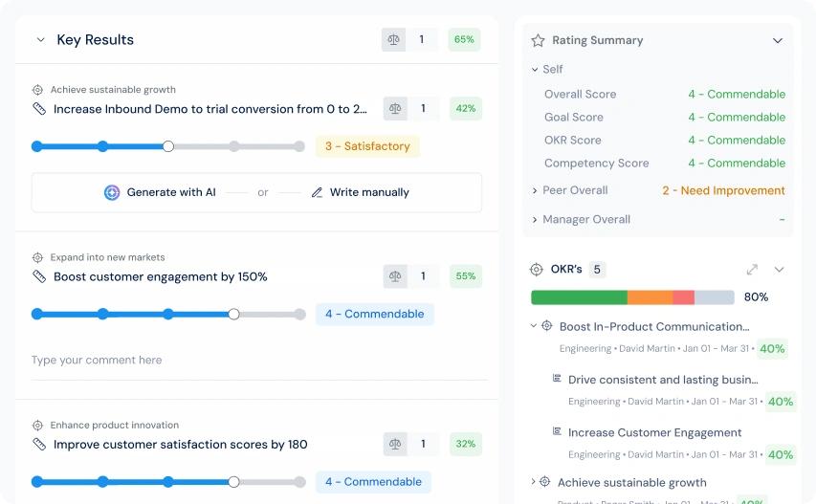816x504 pixels.
Task: Open Increase Customer Engagement key result
Action: pyautogui.click(x=654, y=432)
